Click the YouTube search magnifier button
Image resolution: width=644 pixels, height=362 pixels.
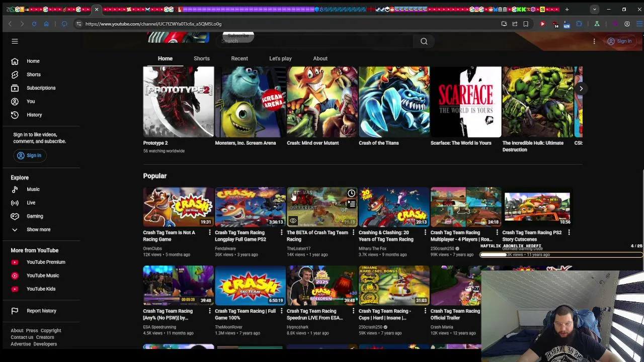point(424,41)
